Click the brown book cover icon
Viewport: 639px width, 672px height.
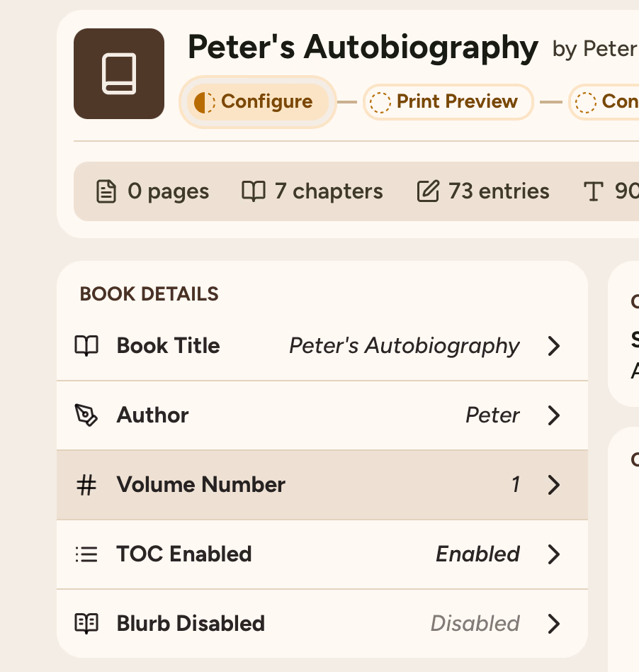[119, 74]
